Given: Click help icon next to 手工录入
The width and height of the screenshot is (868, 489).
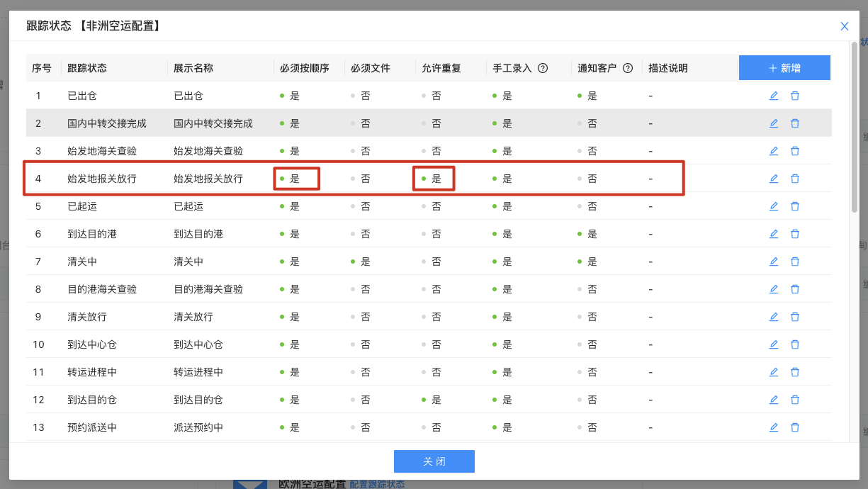Looking at the screenshot, I should coord(543,69).
